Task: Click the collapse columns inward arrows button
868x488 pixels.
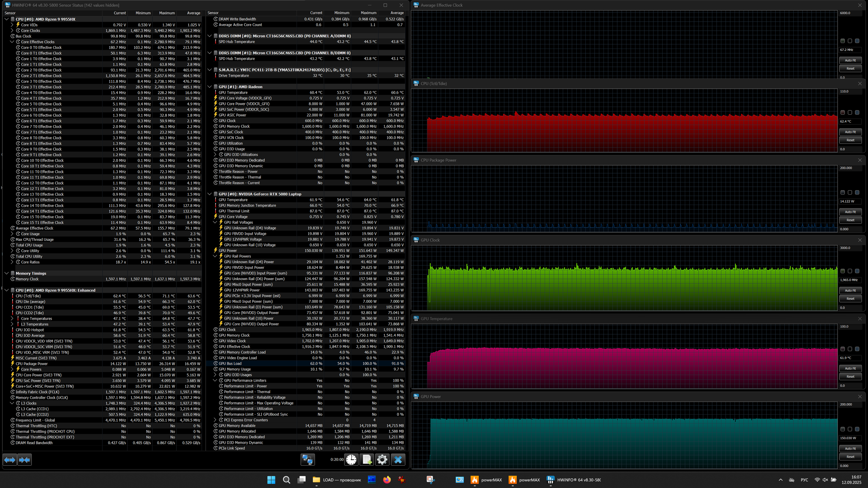Action: pos(25,460)
